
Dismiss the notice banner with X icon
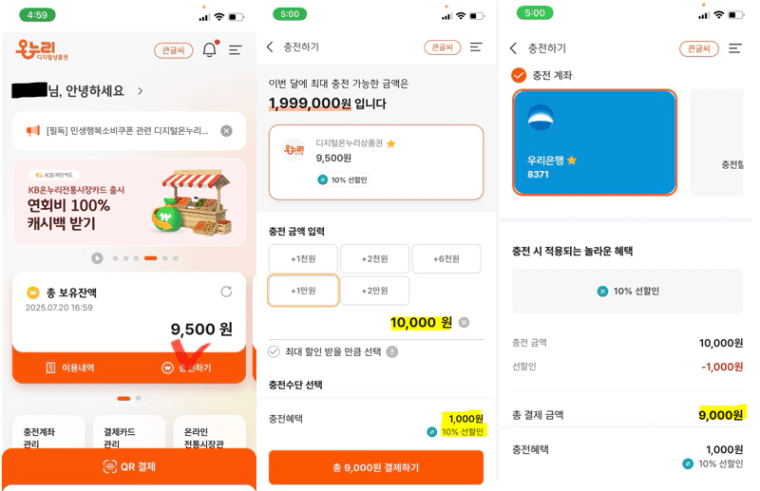[x=226, y=131]
